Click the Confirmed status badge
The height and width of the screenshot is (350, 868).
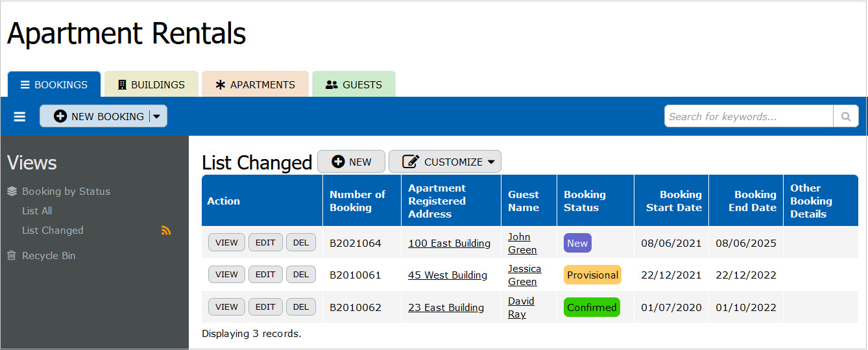[x=592, y=308]
